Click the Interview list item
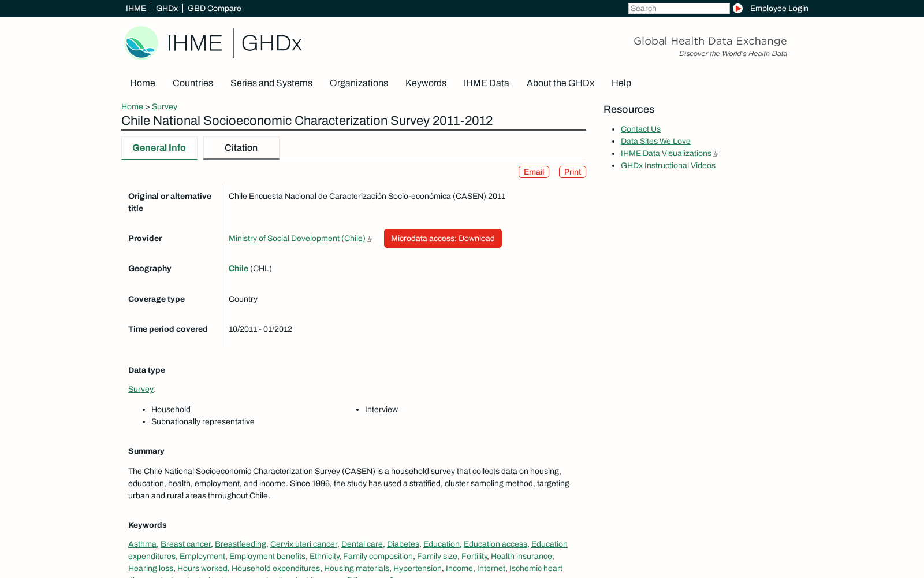The width and height of the screenshot is (924, 578). (381, 409)
